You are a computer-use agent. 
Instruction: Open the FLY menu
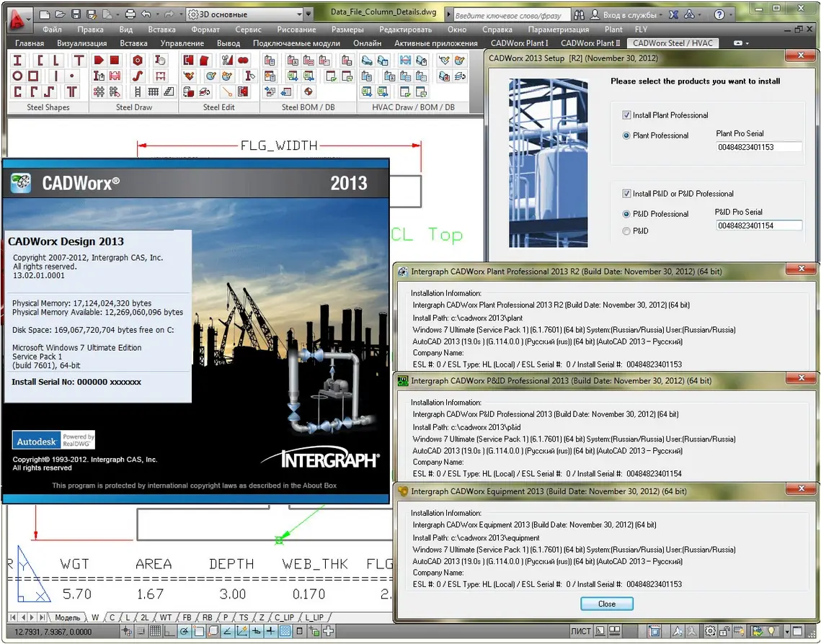[641, 30]
